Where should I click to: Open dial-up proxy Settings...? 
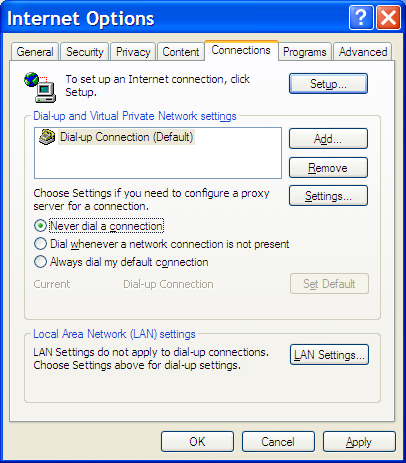pyautogui.click(x=328, y=196)
